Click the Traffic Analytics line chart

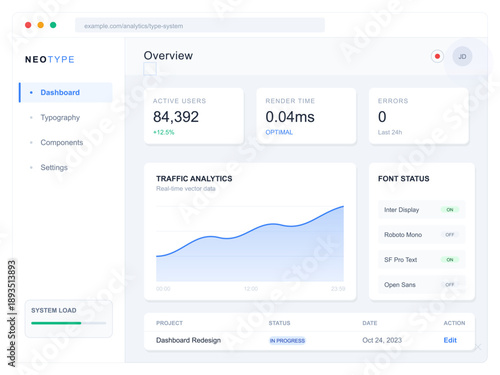pyautogui.click(x=250, y=244)
